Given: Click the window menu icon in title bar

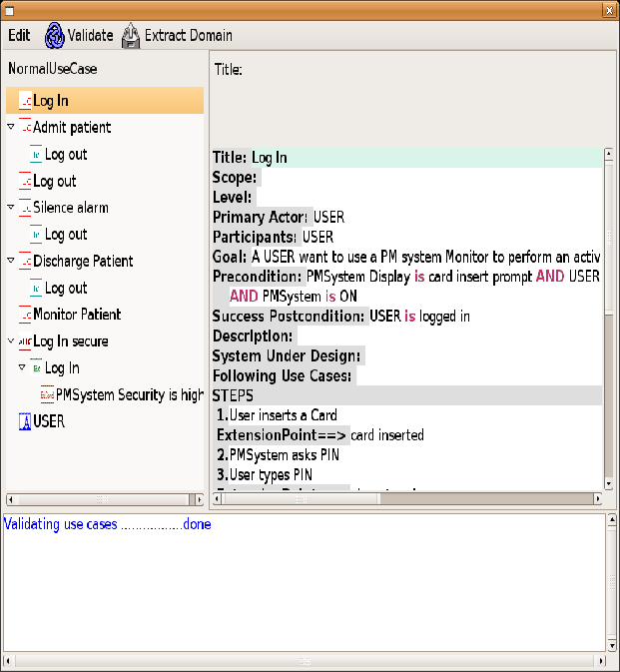Looking at the screenshot, I should click(9, 11).
